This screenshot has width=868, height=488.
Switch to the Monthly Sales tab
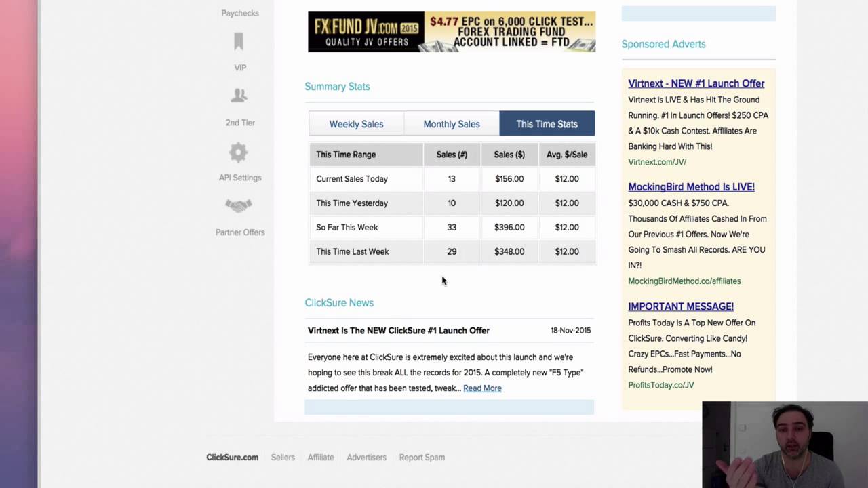(x=452, y=124)
